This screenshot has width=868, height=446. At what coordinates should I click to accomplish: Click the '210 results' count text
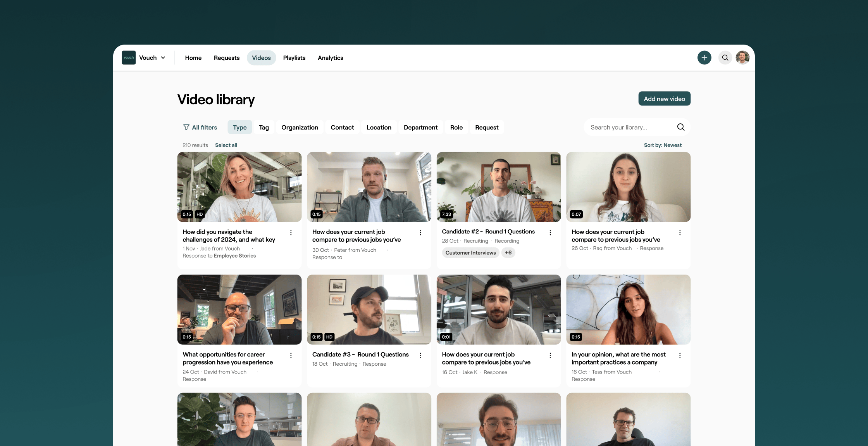click(195, 145)
